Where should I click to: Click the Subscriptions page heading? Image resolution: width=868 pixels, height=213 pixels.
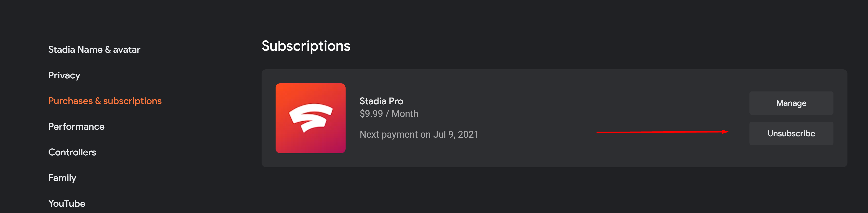[x=306, y=46]
